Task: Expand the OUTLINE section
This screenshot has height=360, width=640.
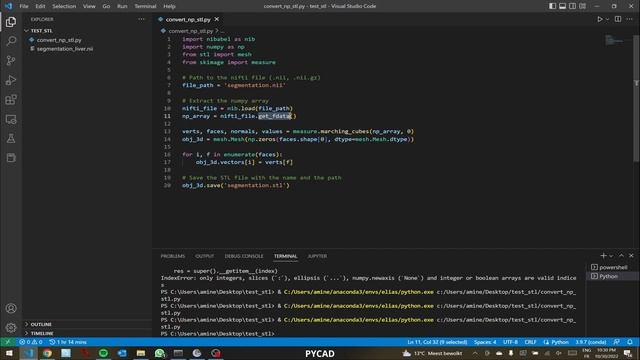Action: click(41, 324)
